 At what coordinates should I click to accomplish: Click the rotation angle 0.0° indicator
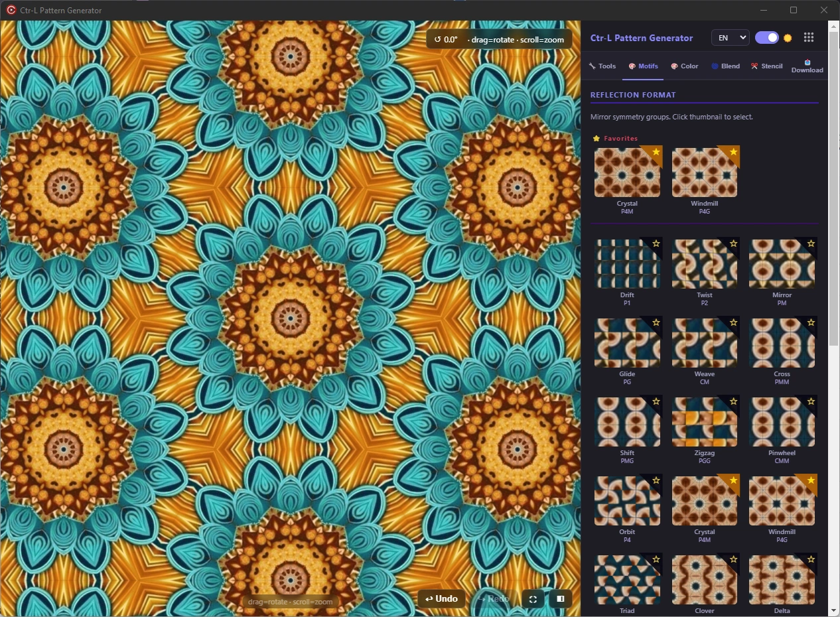point(446,40)
